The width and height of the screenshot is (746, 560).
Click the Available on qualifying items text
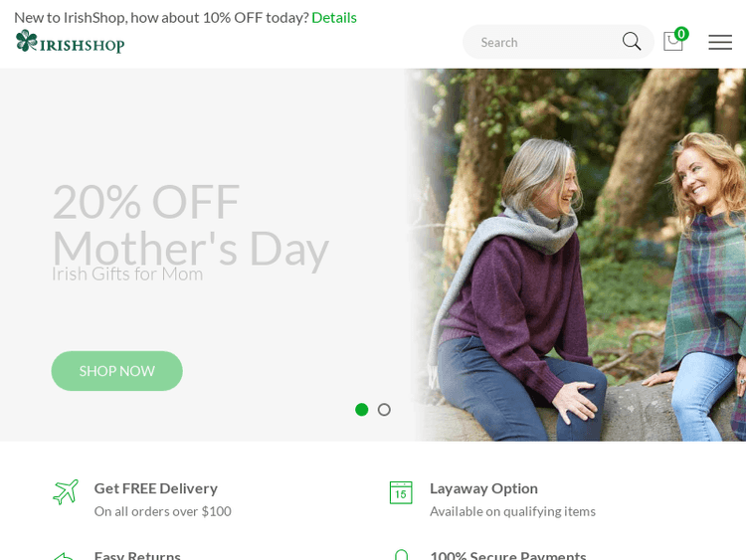[512, 511]
